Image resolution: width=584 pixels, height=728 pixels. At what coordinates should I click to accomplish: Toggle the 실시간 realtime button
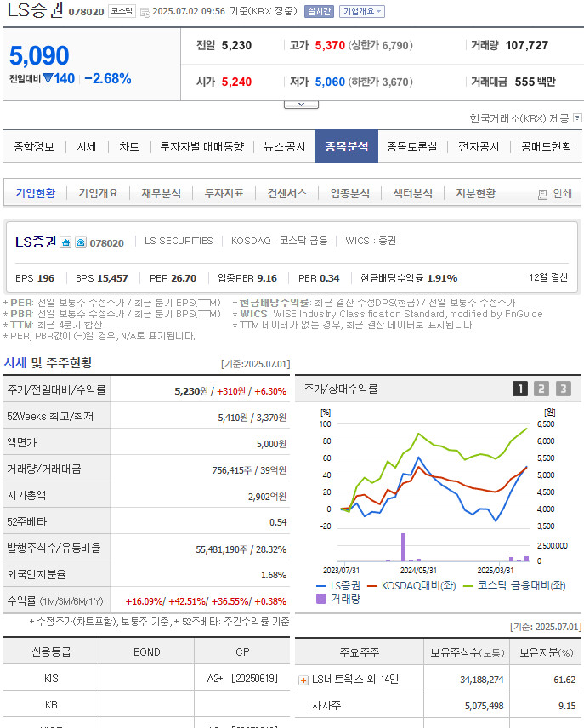[x=319, y=11]
